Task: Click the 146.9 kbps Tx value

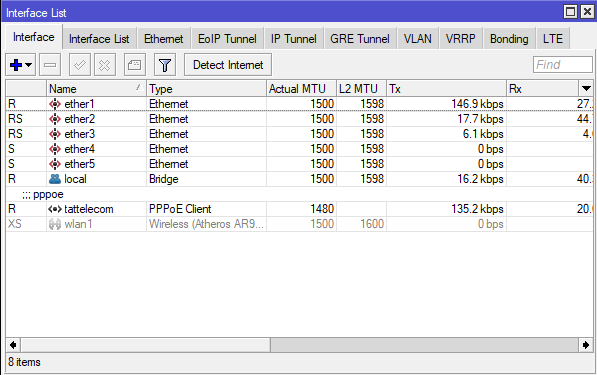Action: click(x=477, y=104)
